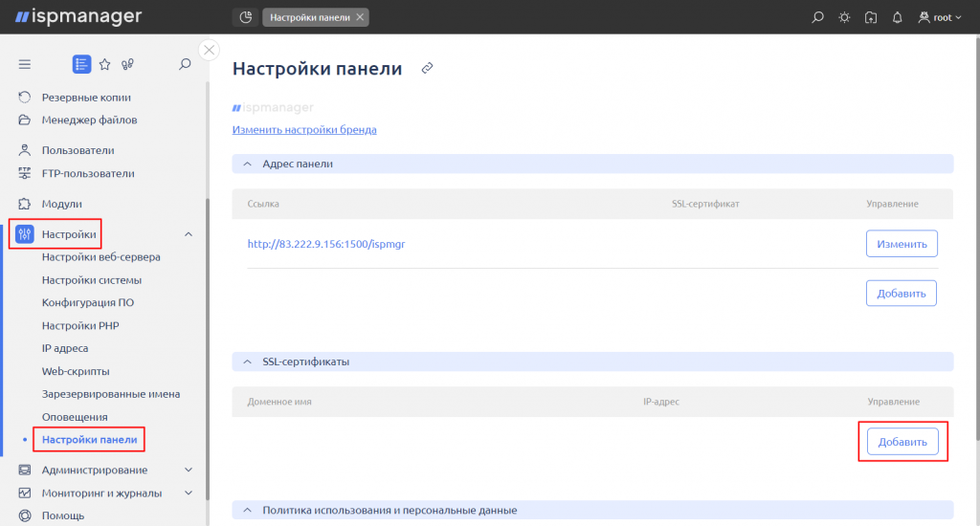This screenshot has width=980, height=526.
Task: Click the update icon in top bar
Action: pos(871,17)
